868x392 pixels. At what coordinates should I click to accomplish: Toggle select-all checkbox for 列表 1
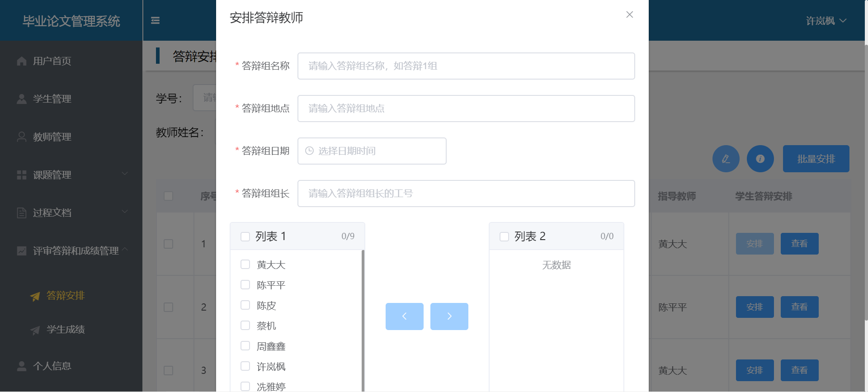(245, 236)
